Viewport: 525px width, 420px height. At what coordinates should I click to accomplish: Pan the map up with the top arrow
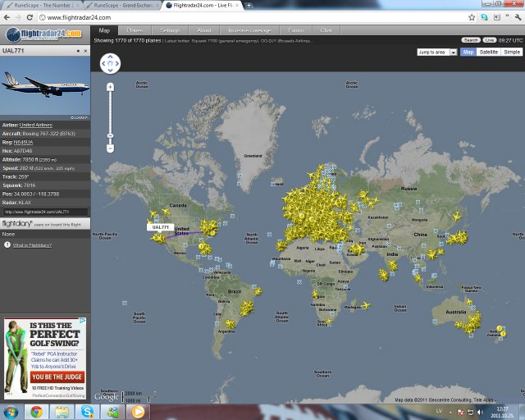tap(110, 57)
